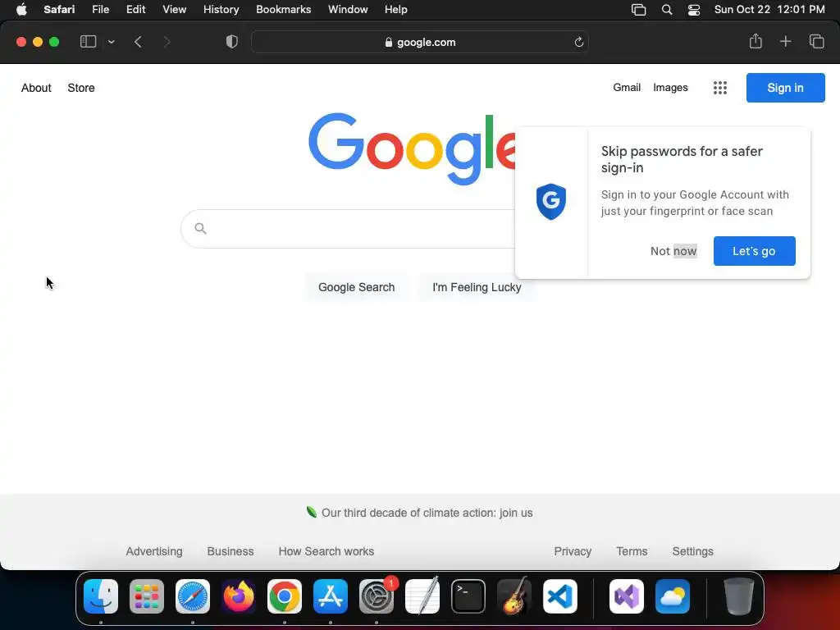The height and width of the screenshot is (630, 840).
Task: Open the cloud weather app in Dock
Action: tap(673, 596)
